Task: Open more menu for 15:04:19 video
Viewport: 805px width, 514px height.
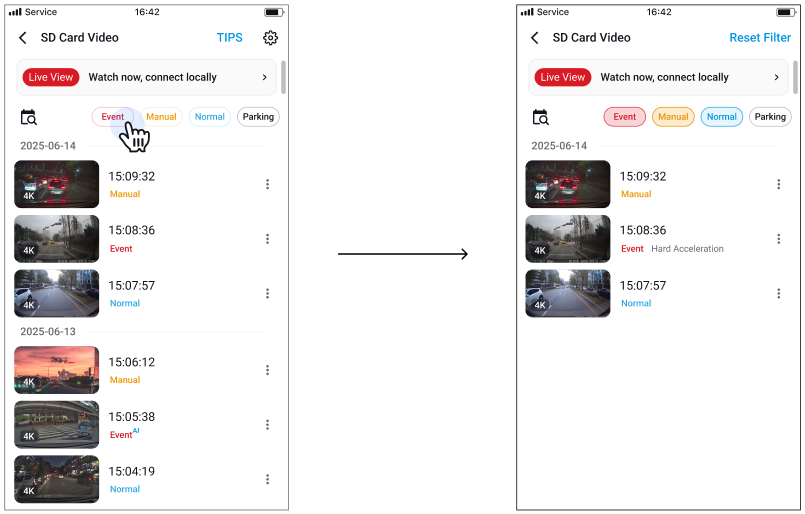Action: click(267, 479)
